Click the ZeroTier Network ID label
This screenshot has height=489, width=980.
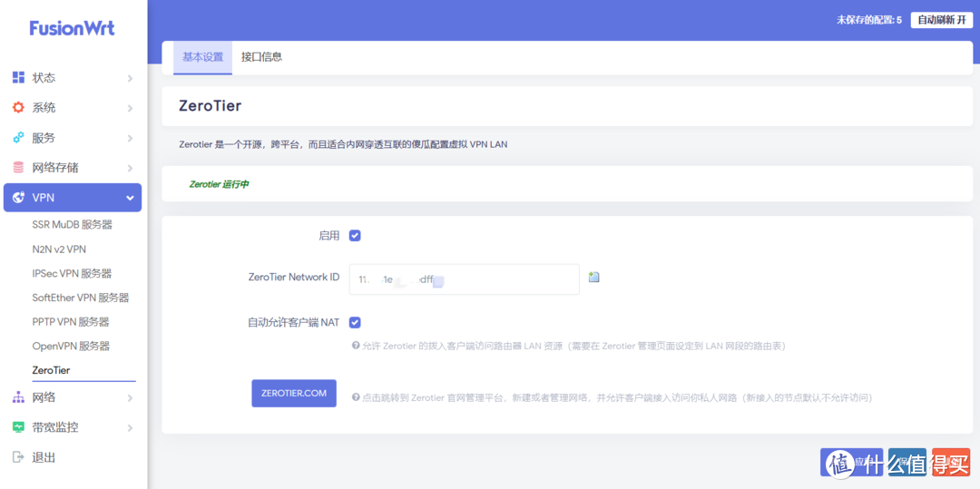click(294, 277)
